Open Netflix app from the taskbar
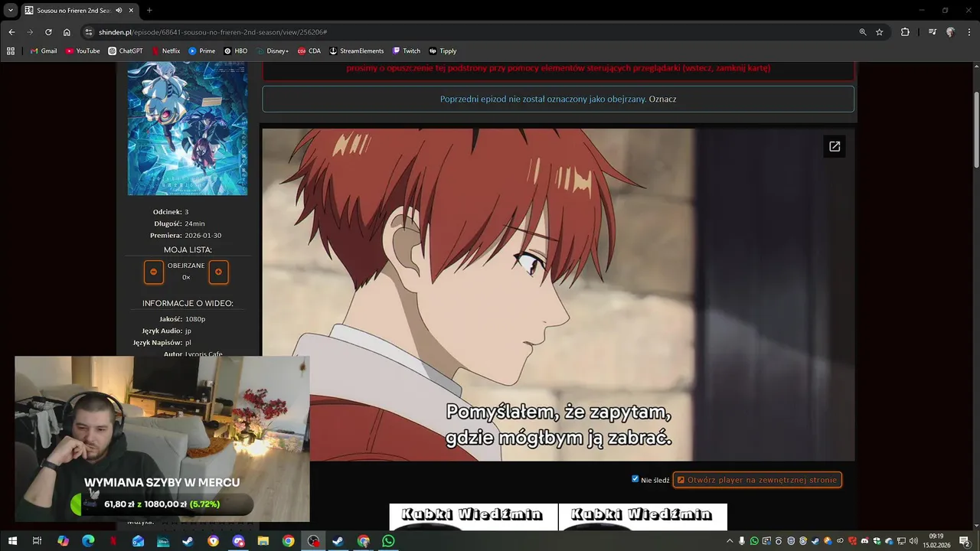This screenshot has height=551, width=980. click(113, 541)
